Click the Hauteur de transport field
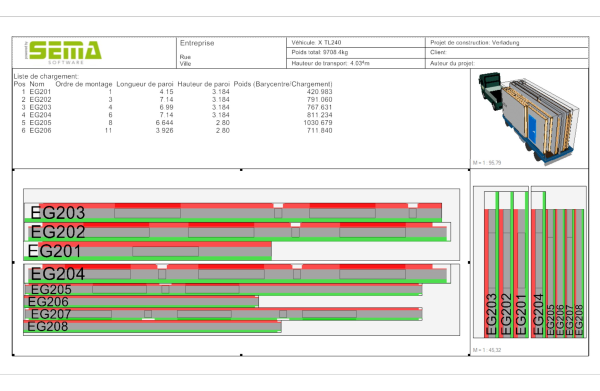 point(356,64)
